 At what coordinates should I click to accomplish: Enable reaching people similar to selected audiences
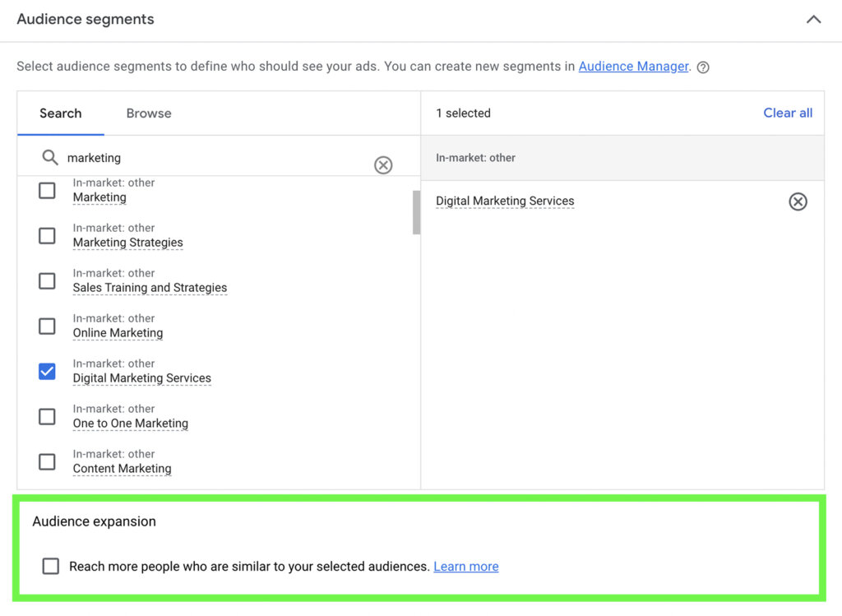[50, 566]
